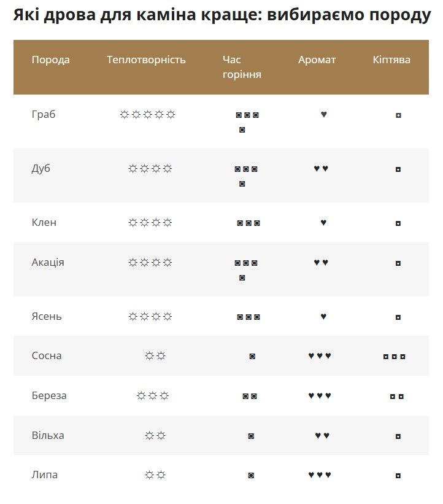Screen dimensions: 443x504
Task: Click the Аромат column header
Action: click(x=317, y=60)
